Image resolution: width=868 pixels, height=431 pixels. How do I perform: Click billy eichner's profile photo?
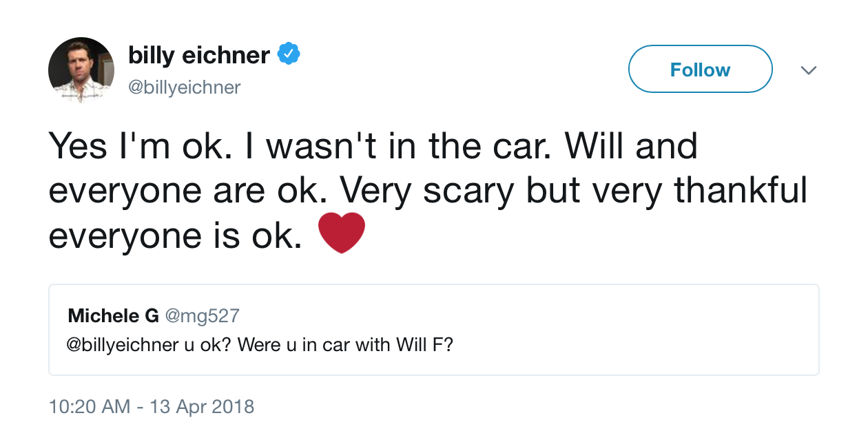point(81,70)
